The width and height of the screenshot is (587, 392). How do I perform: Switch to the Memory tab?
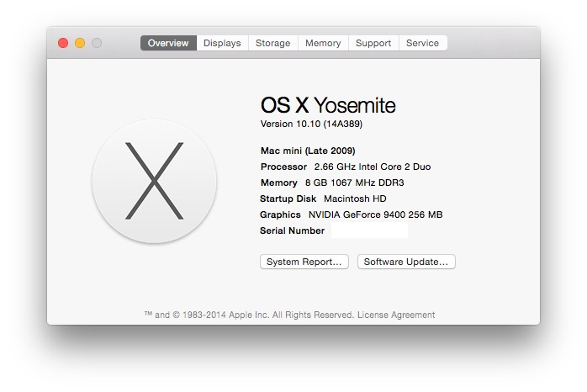(x=323, y=43)
